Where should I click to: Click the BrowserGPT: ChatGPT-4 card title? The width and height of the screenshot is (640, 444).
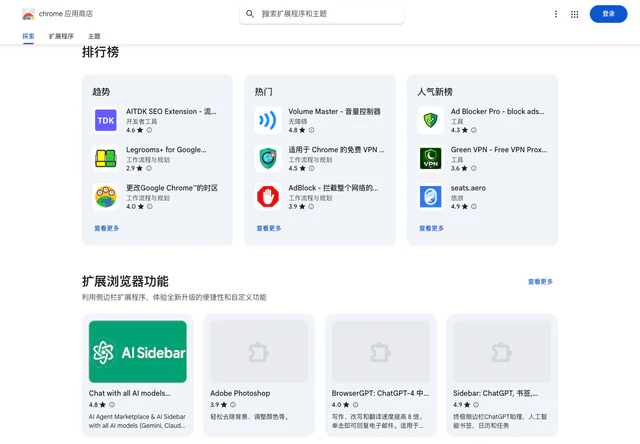[x=380, y=393]
